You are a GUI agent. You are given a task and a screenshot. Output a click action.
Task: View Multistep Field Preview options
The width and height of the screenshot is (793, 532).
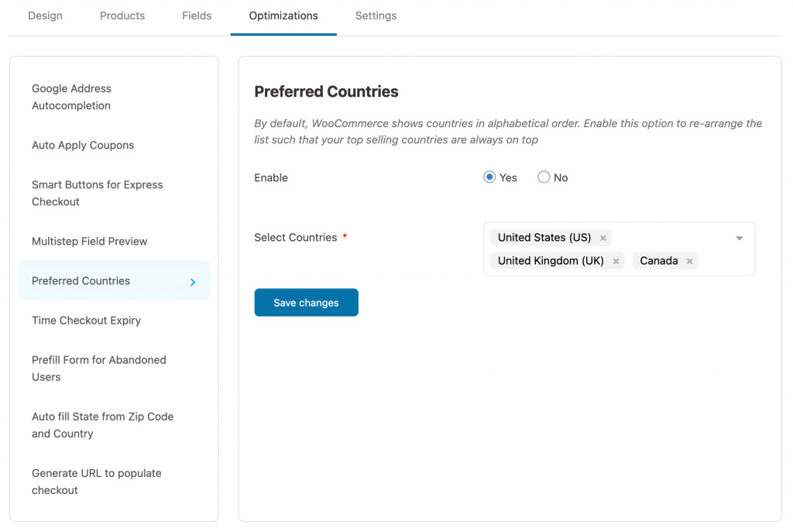[89, 241]
